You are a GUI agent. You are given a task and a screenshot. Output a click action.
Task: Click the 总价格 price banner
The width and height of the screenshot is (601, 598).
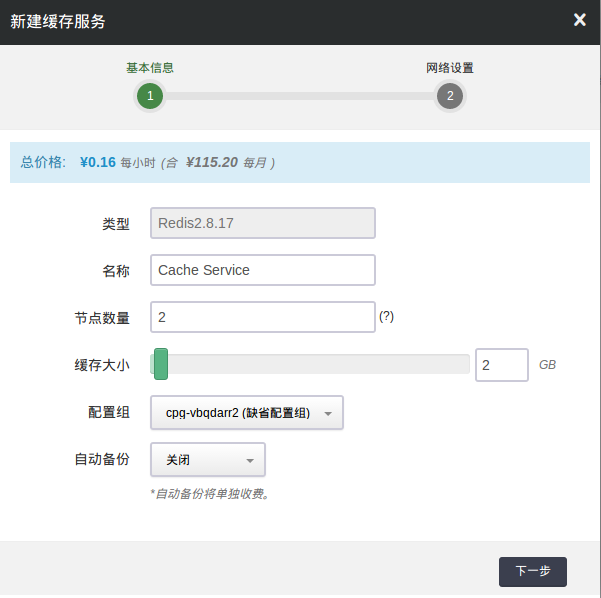pos(300,162)
